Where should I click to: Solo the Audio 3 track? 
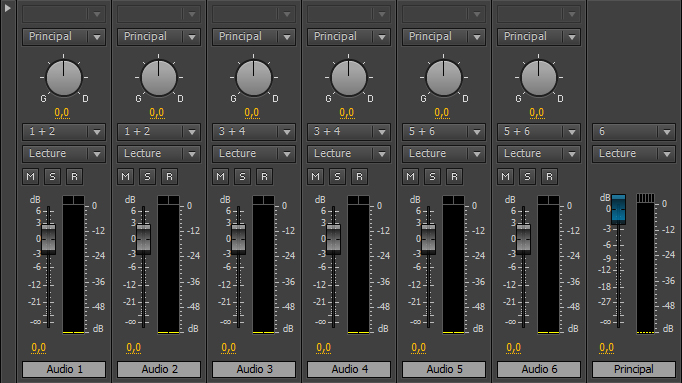(x=243, y=177)
